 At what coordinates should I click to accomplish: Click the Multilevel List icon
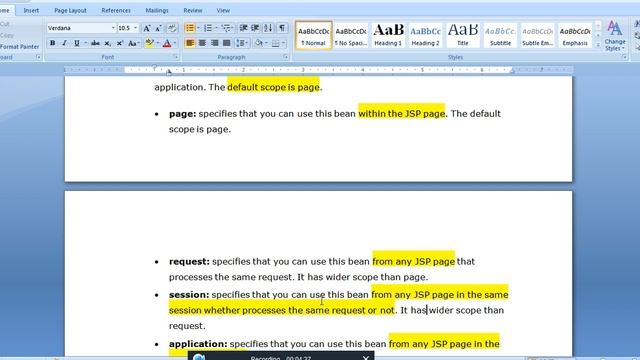click(226, 28)
